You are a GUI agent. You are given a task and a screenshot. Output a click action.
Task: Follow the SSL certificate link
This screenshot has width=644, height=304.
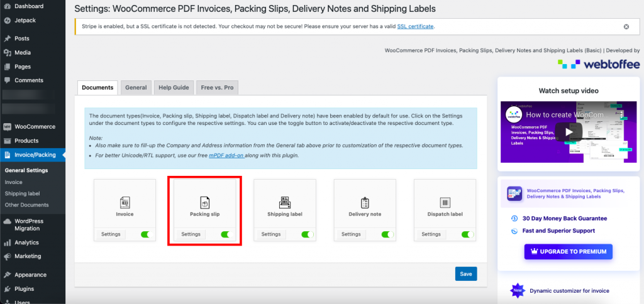coord(415,26)
